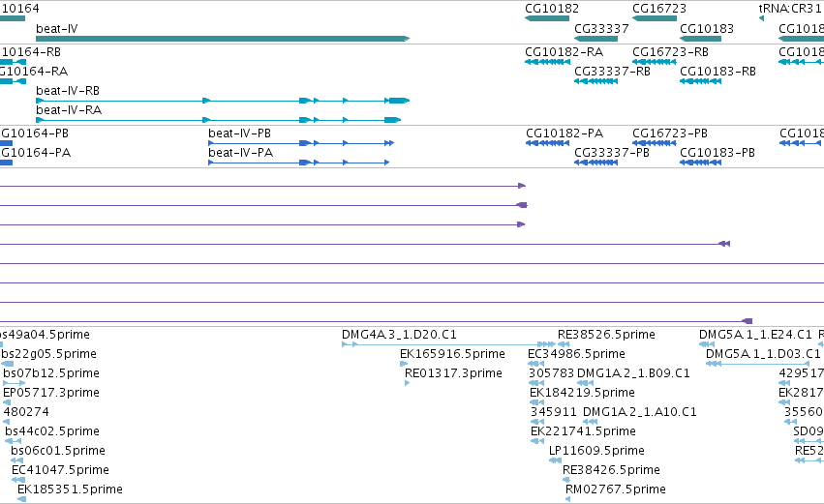Click the CG10183-PB protein label
Image resolution: width=824 pixels, height=504 pixels.
(x=717, y=153)
